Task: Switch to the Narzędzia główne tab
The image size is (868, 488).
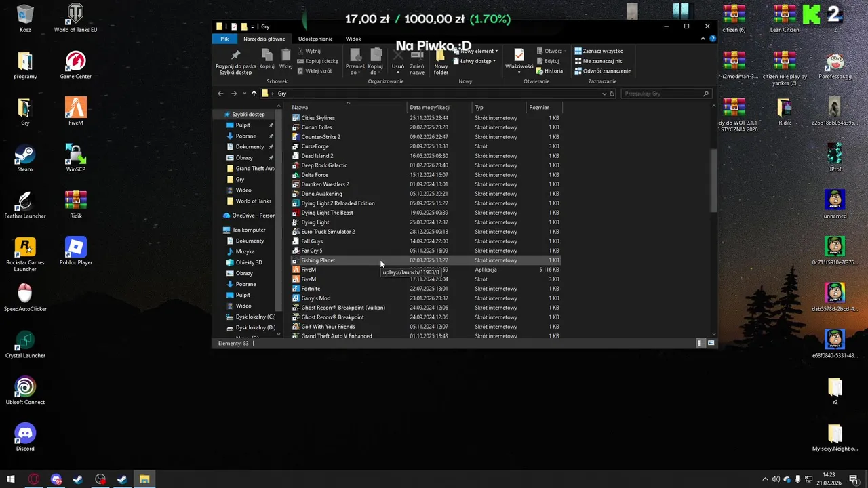Action: tap(264, 39)
